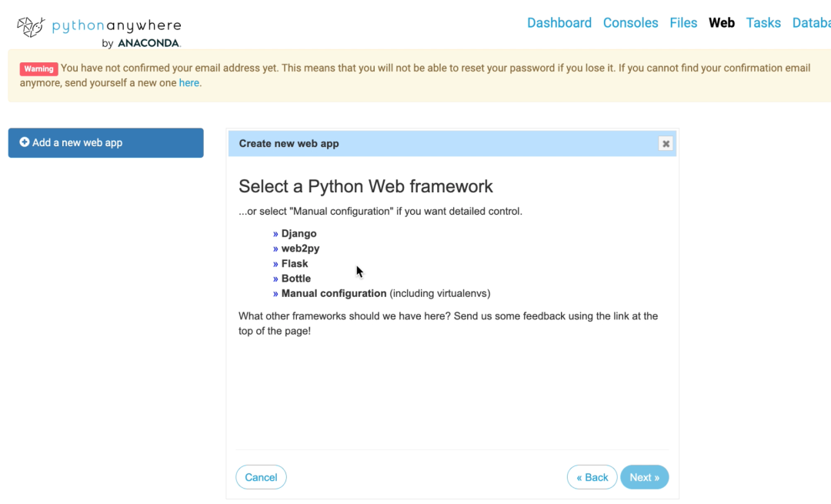
Task: Open the Tasks section
Action: (763, 22)
